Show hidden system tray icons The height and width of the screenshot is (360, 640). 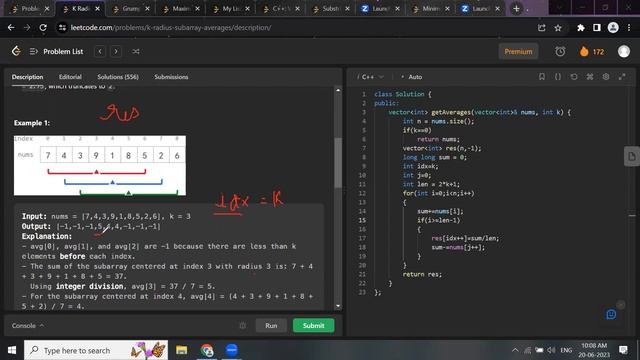(x=515, y=350)
